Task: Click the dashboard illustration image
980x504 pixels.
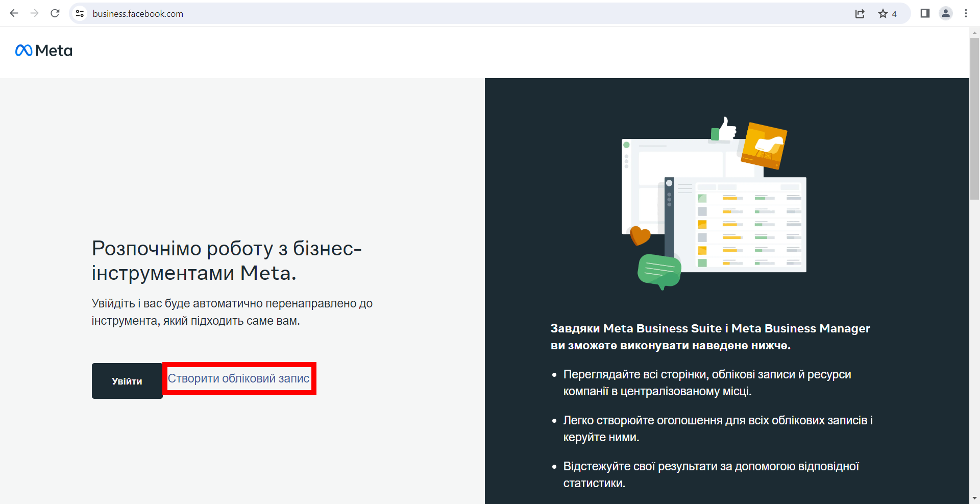Action: [714, 203]
